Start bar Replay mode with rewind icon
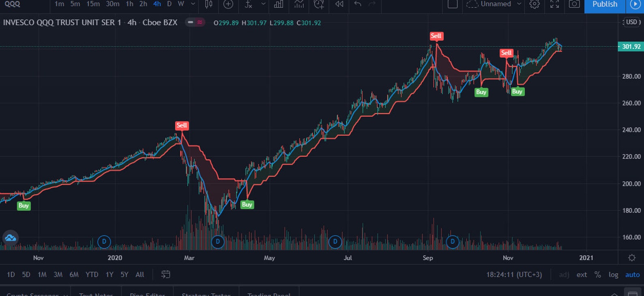This screenshot has width=644, height=296. click(x=339, y=4)
